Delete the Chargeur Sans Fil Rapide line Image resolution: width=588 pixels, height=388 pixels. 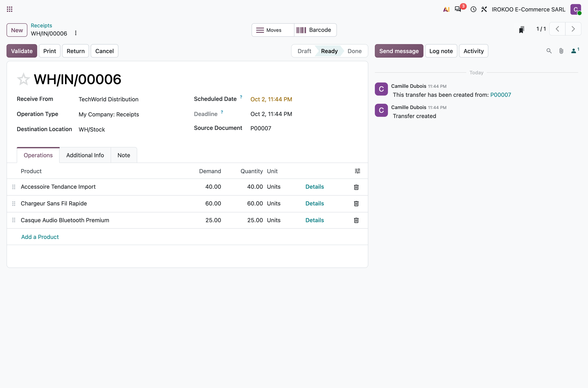click(356, 204)
